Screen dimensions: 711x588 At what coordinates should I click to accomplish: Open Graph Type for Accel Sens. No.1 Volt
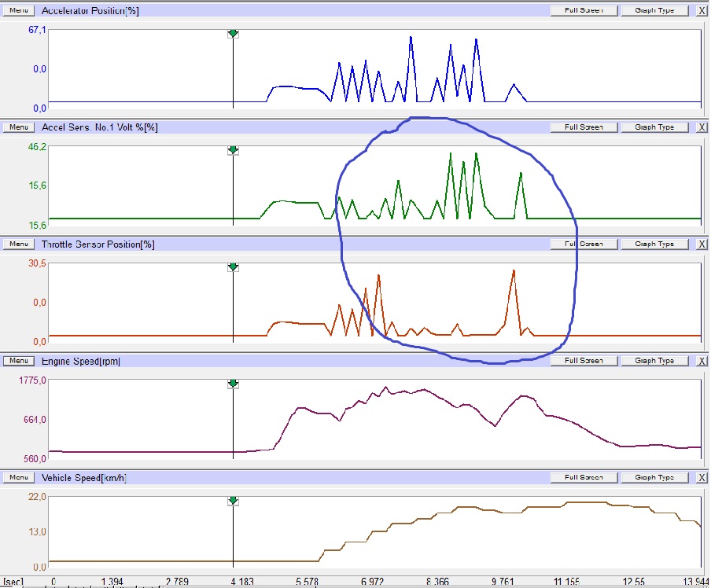click(654, 127)
